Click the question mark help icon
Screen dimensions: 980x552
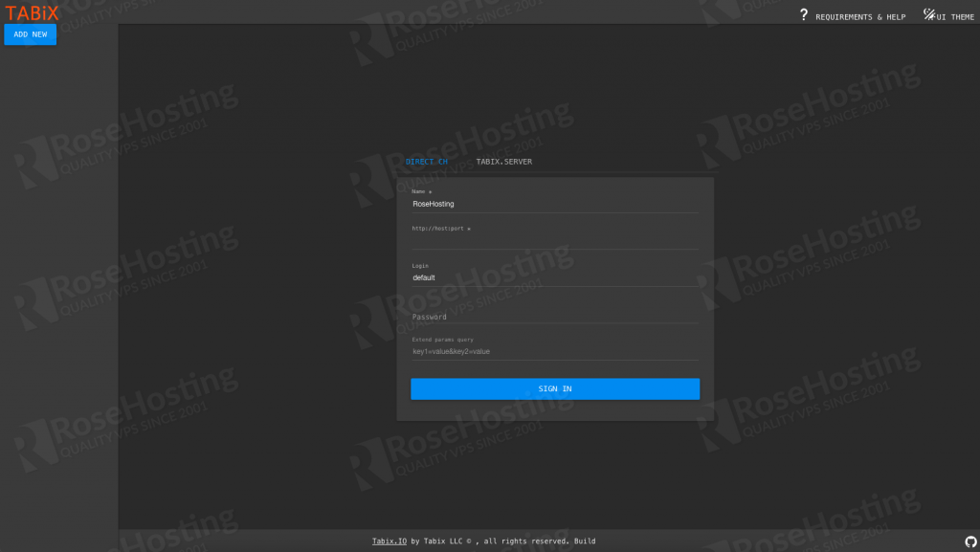pos(804,14)
